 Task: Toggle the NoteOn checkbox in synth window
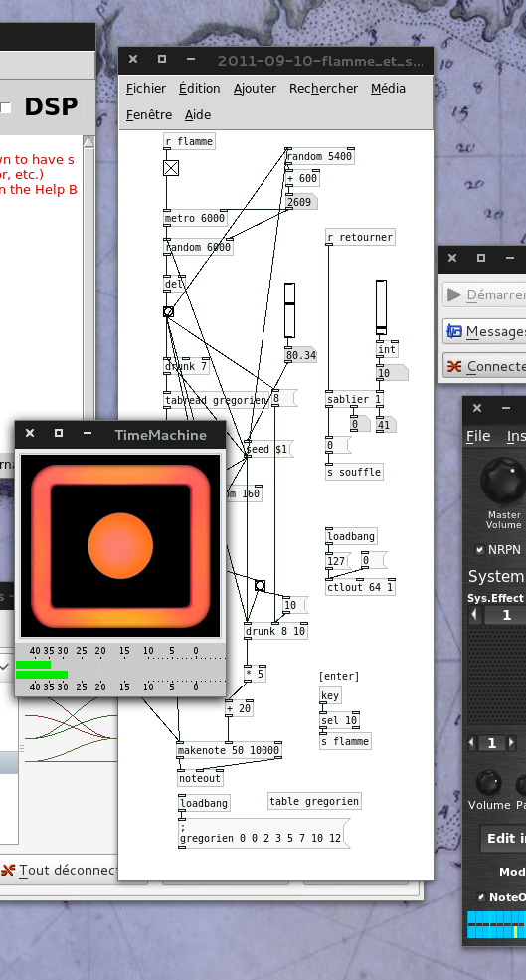coord(481,897)
